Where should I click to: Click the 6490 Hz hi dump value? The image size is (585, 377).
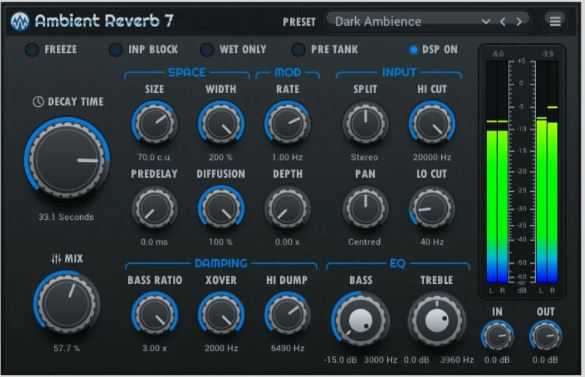(287, 348)
